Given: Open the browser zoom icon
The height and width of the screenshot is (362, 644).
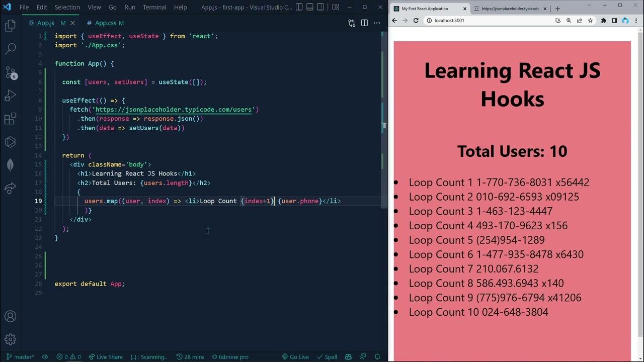Looking at the screenshot, I should click(x=569, y=21).
